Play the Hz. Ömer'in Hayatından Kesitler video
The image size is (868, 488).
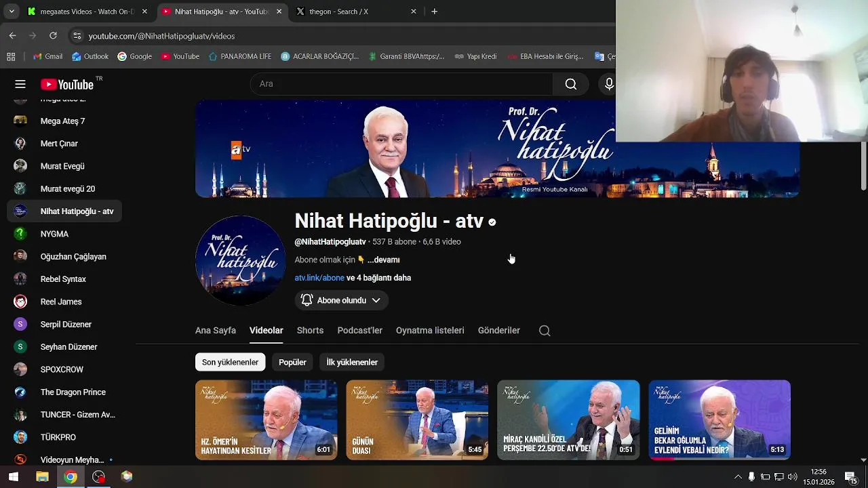266,420
